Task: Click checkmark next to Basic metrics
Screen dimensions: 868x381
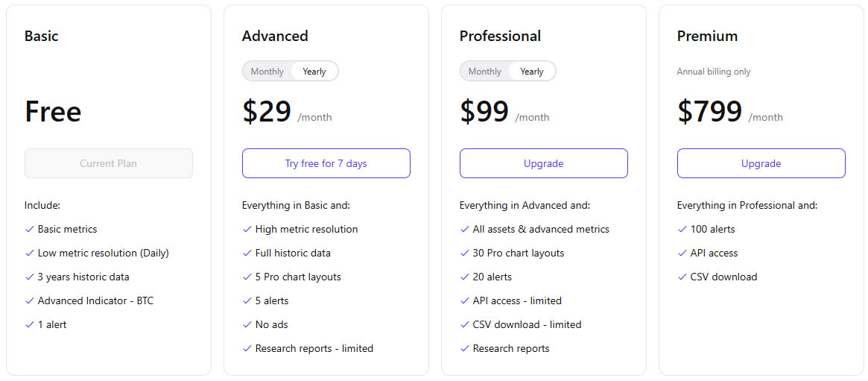Action: (30, 229)
